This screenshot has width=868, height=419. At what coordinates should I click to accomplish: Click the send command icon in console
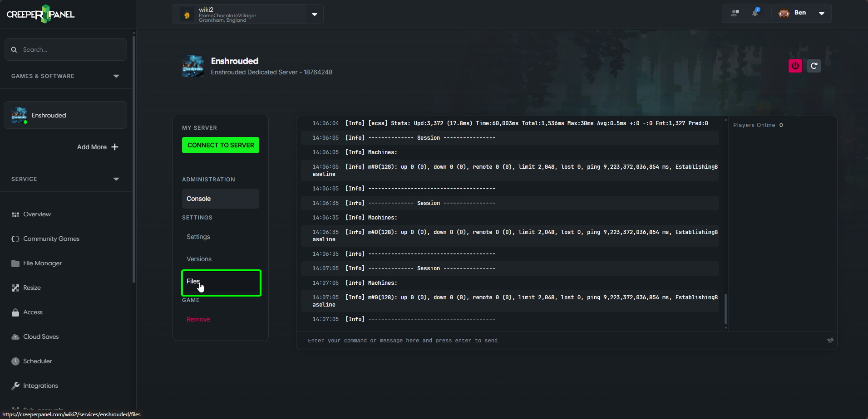click(830, 340)
